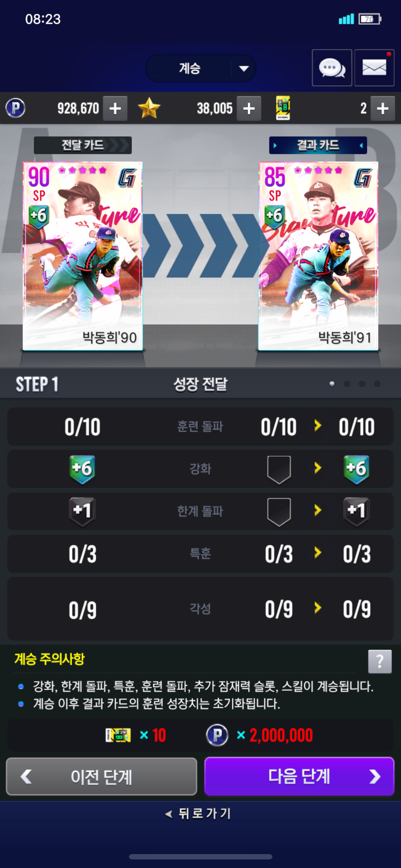The width and height of the screenshot is (401, 868).
Task: Tap the blue P coin icon in top bar
Action: tap(15, 108)
